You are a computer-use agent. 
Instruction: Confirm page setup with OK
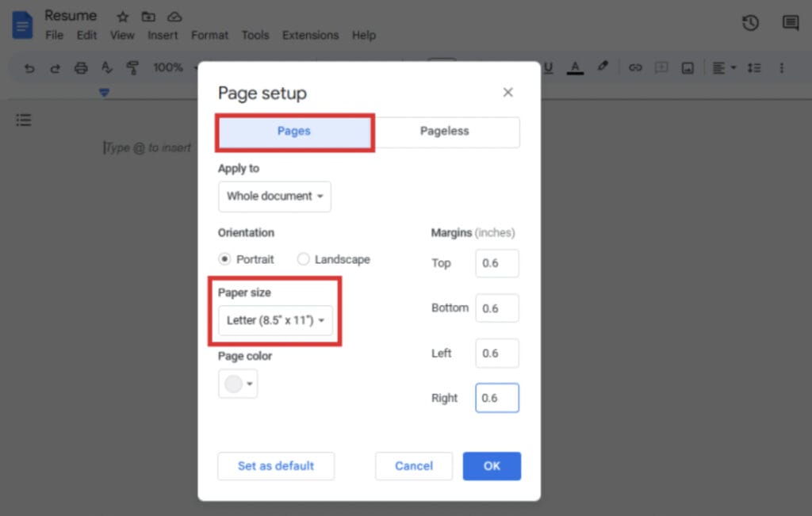(492, 466)
